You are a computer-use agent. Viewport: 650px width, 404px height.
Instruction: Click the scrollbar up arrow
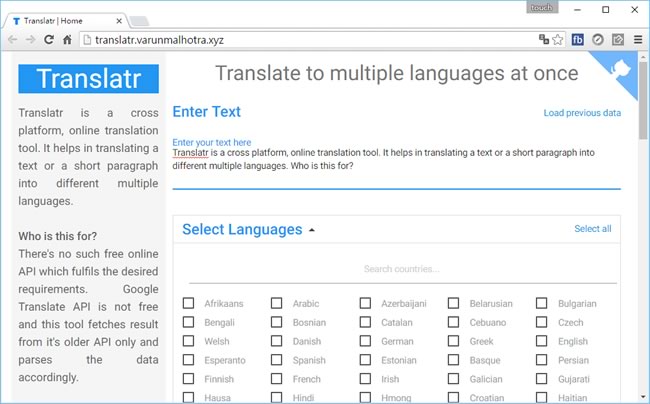[x=643, y=57]
